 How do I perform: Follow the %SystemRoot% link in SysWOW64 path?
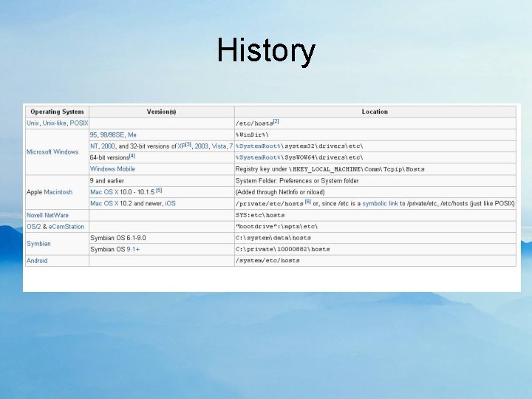tap(258, 157)
